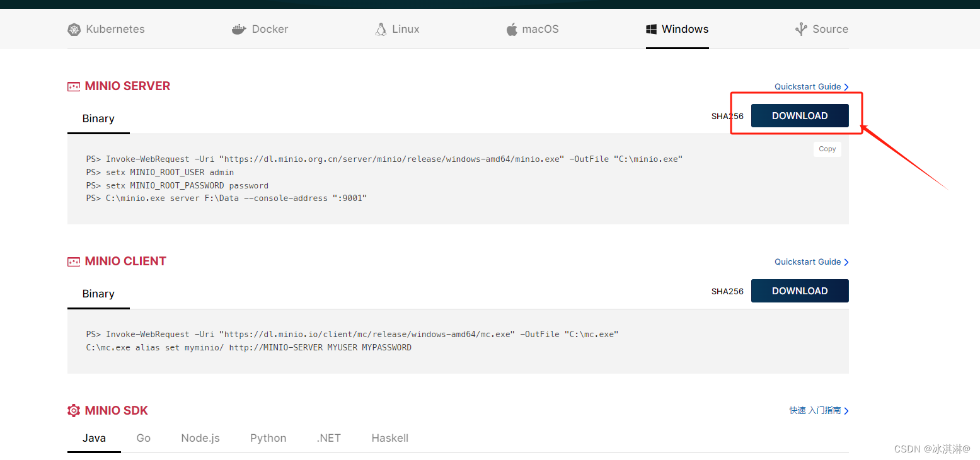Click the MINIO SERVER section icon
Screen dimensions: 980x460
[x=74, y=86]
